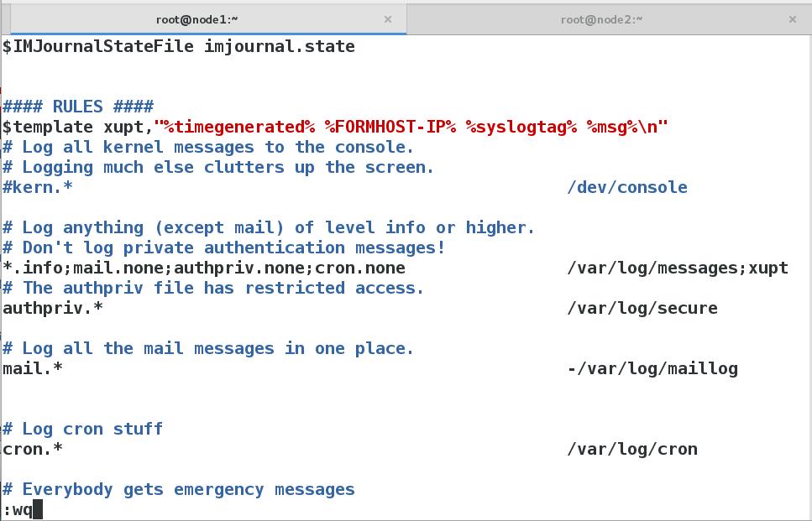Screen dimensions: 812x521
Task: Click the mail.* selector
Action: (33, 369)
